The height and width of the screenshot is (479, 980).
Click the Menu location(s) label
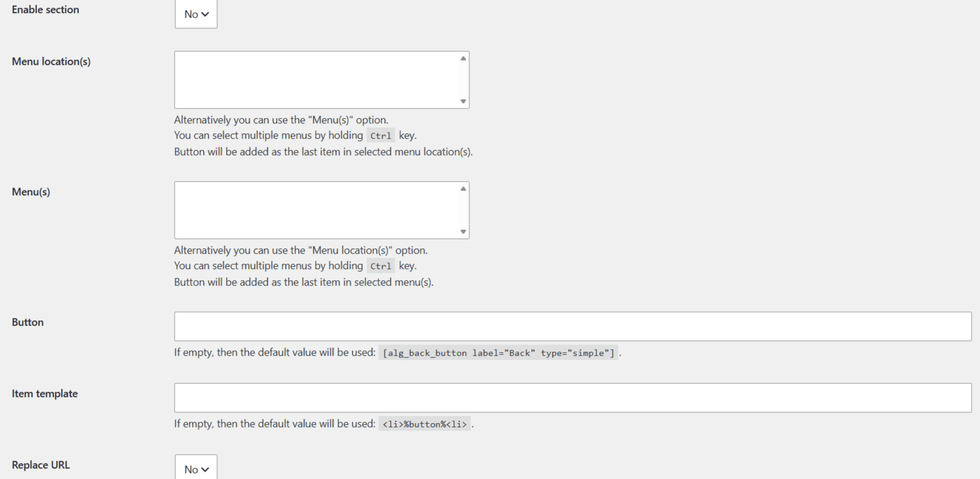[51, 61]
